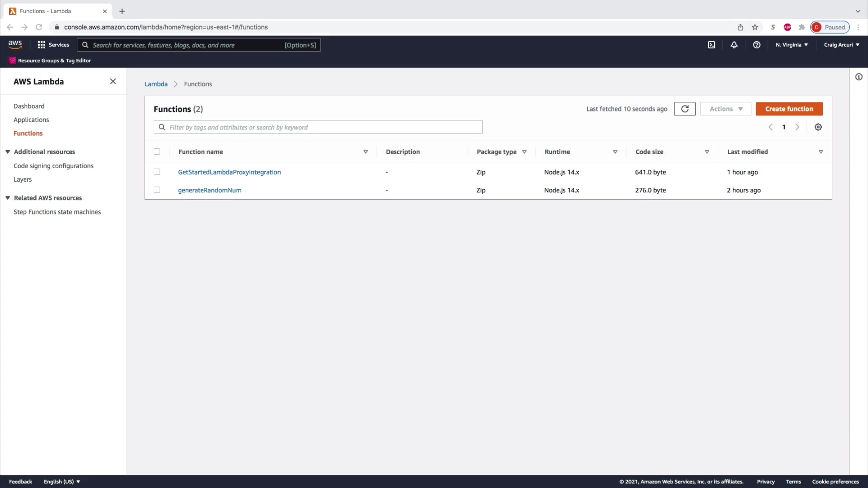Click the browser address bar URL
Image resolution: width=868 pixels, height=488 pixels.
[x=166, y=27]
